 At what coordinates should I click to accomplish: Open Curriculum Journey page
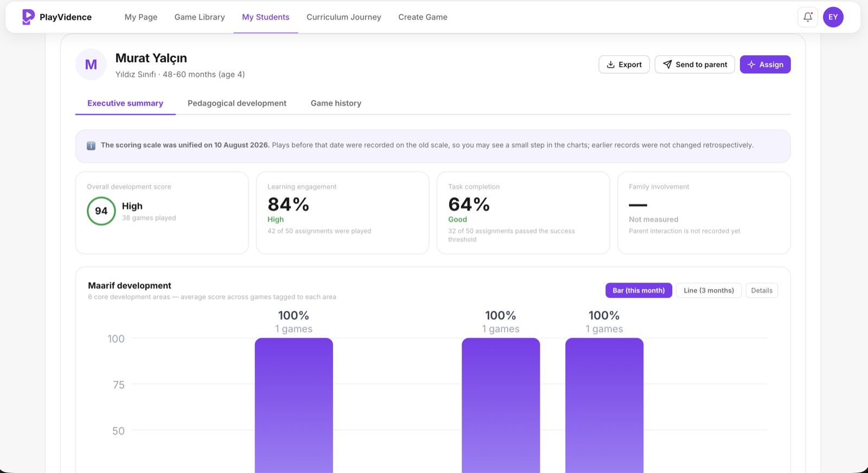click(344, 17)
